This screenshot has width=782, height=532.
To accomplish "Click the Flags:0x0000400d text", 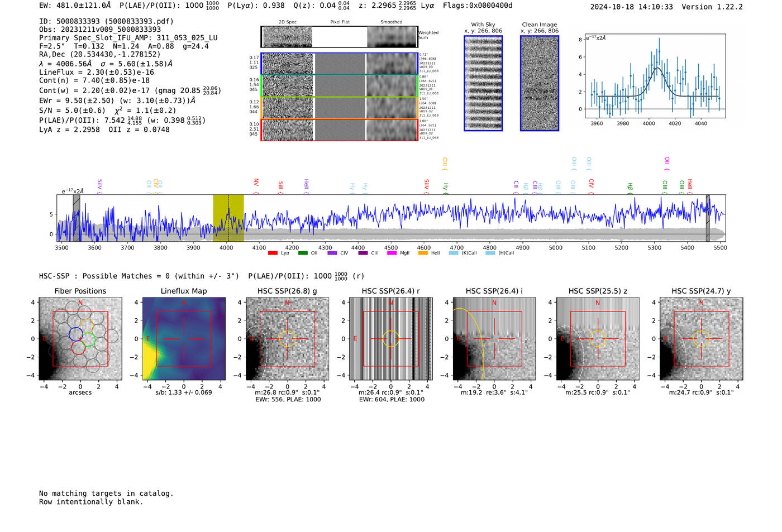I will point(478,6).
